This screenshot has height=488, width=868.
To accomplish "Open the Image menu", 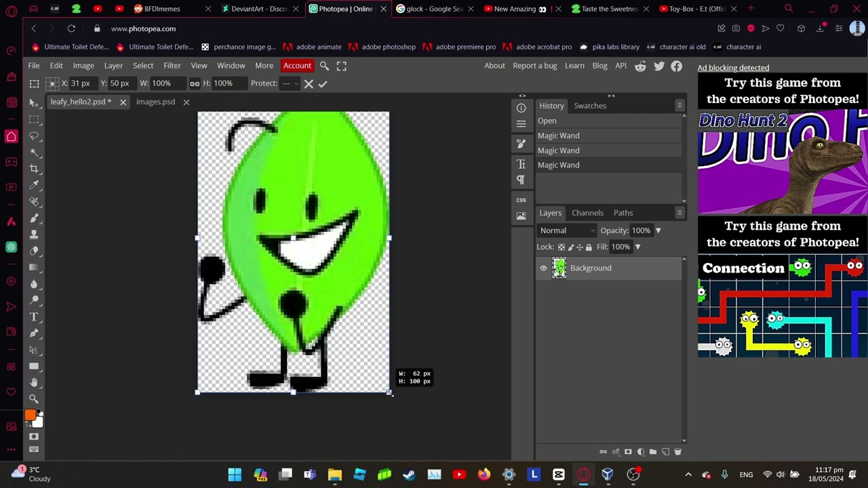I will pyautogui.click(x=83, y=66).
